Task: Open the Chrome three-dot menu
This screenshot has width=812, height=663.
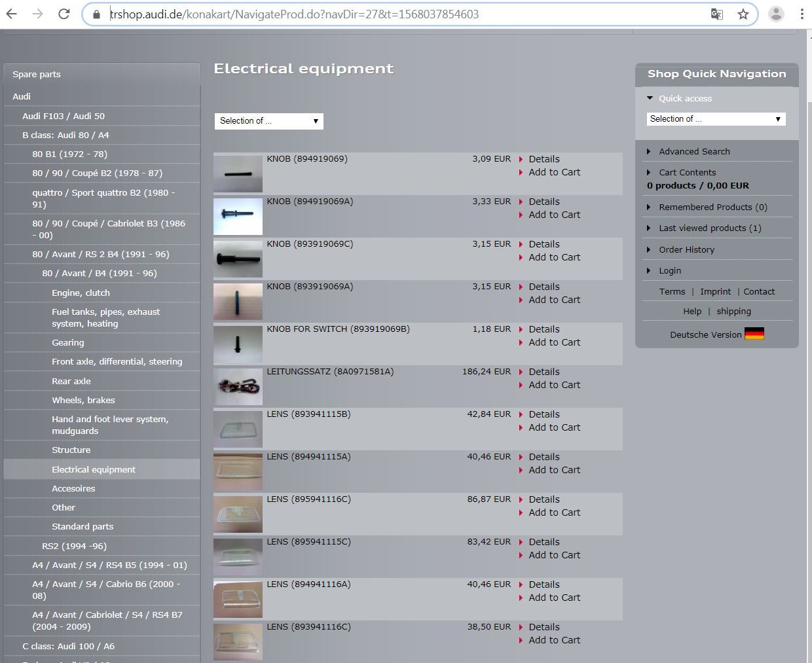Action: pyautogui.click(x=802, y=14)
